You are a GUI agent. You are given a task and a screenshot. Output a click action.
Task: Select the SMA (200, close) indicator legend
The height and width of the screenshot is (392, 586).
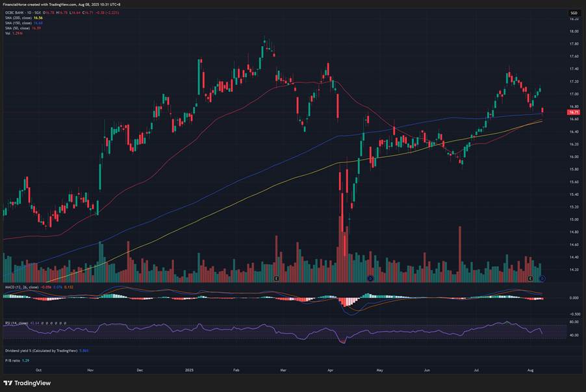click(x=18, y=18)
